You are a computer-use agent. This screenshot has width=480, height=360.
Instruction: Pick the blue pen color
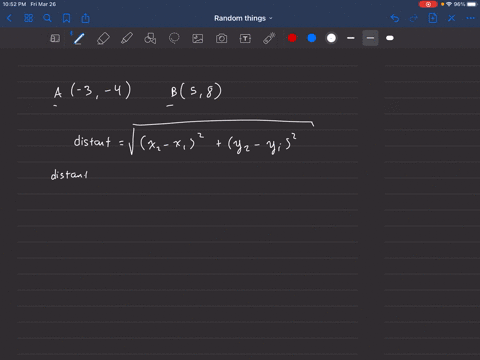click(312, 38)
